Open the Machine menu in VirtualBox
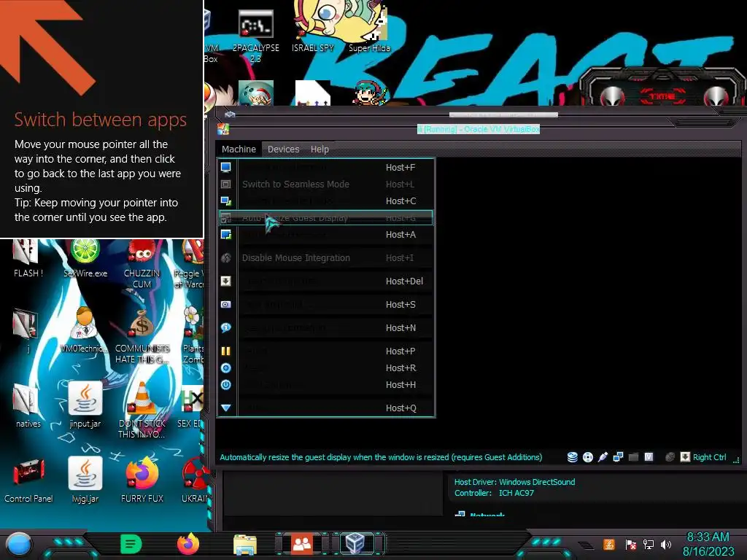 tap(239, 149)
